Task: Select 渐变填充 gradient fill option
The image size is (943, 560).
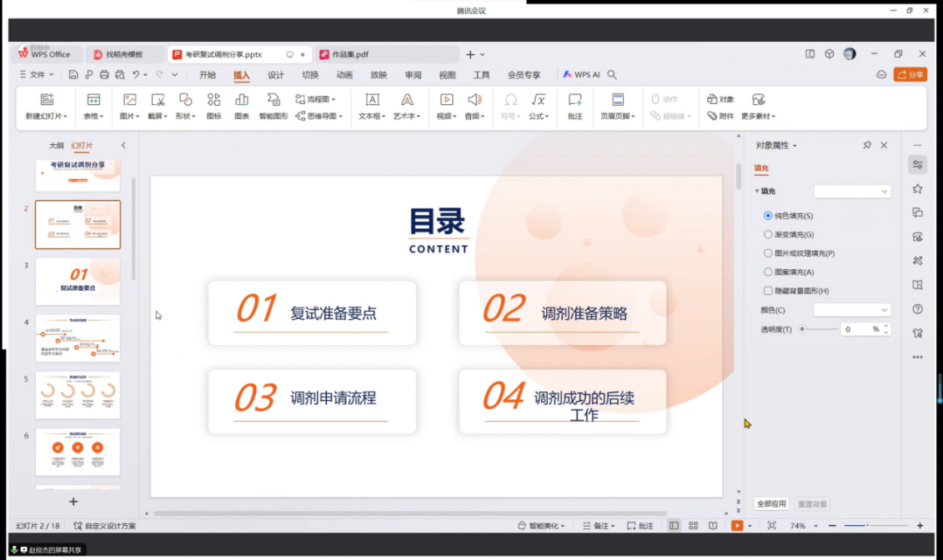Action: 769,235
